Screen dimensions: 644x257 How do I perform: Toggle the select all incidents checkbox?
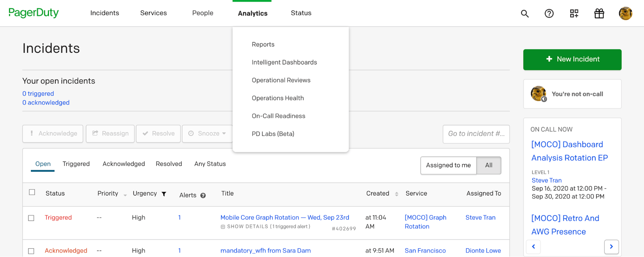(32, 192)
